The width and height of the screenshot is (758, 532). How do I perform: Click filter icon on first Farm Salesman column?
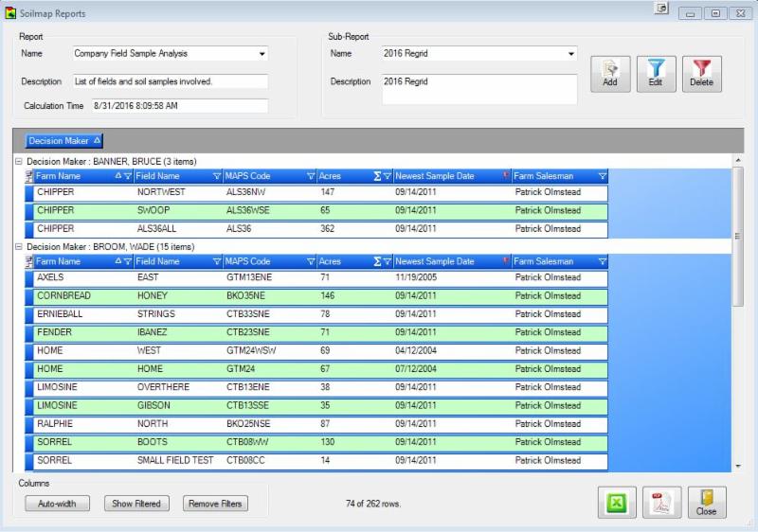coord(603,176)
